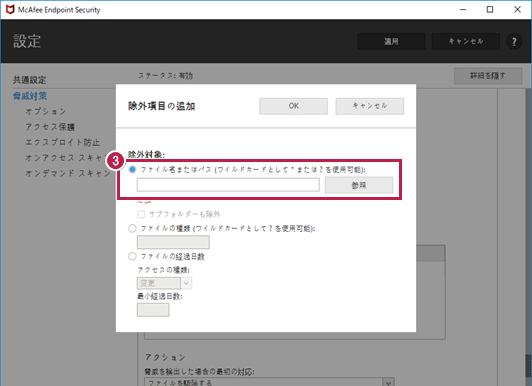The width and height of the screenshot is (532, 386).
Task: Open エクスプロイト防止 in the sidebar
Action: click(x=63, y=142)
